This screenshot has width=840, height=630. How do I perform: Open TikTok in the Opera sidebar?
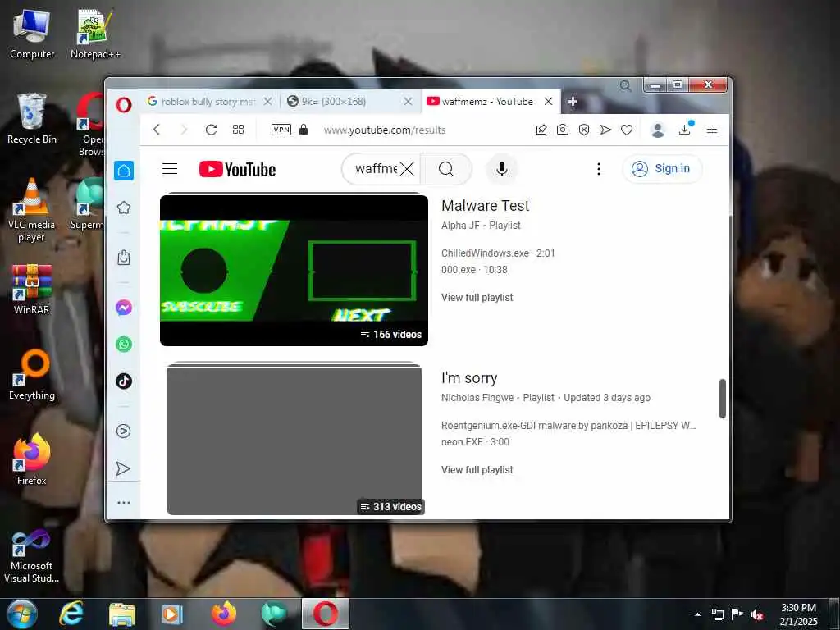[x=124, y=381]
